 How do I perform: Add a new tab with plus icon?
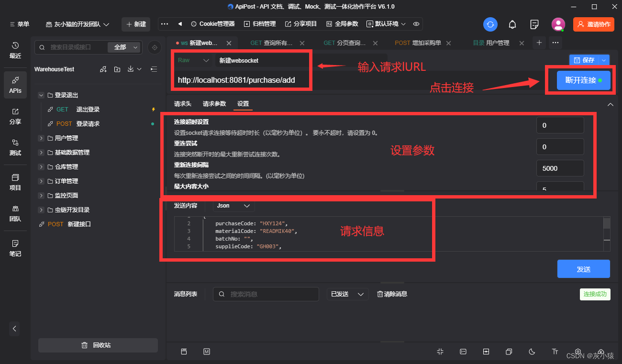click(539, 43)
